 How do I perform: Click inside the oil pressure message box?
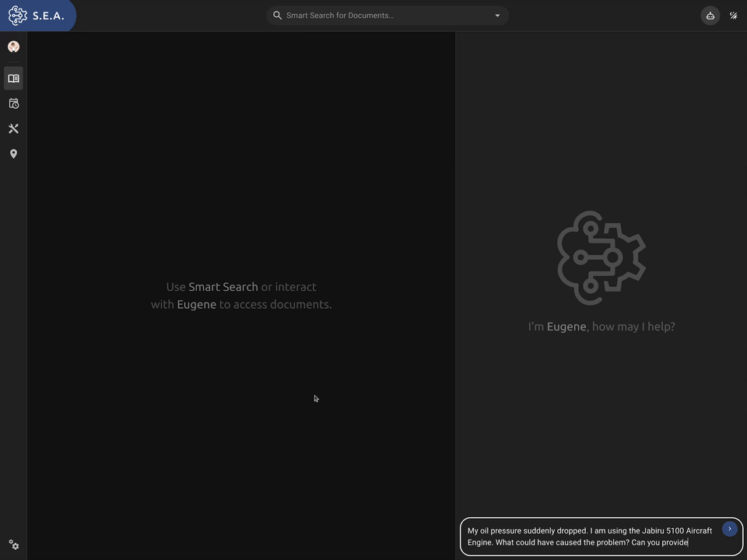click(591, 537)
